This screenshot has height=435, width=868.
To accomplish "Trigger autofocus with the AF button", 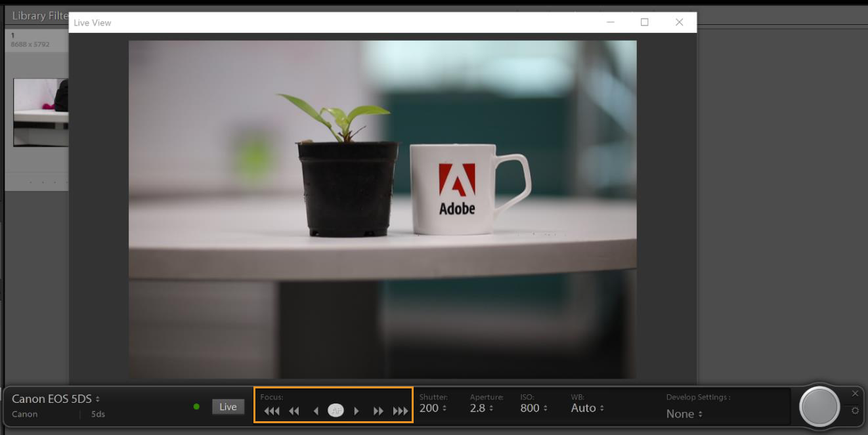I will [x=336, y=410].
